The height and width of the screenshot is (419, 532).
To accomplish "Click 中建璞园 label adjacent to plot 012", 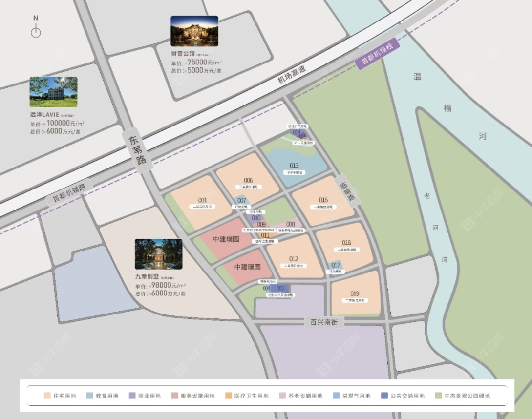I will click(248, 267).
